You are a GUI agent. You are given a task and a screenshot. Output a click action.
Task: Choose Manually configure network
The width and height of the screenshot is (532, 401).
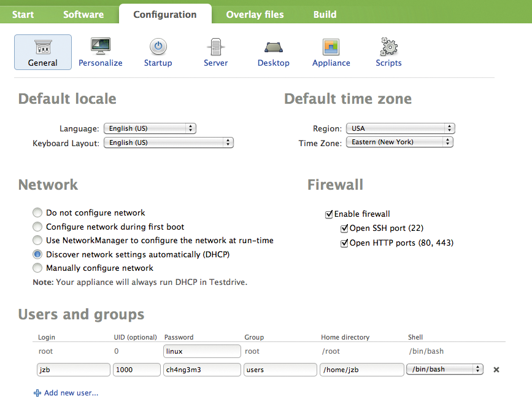coord(37,268)
